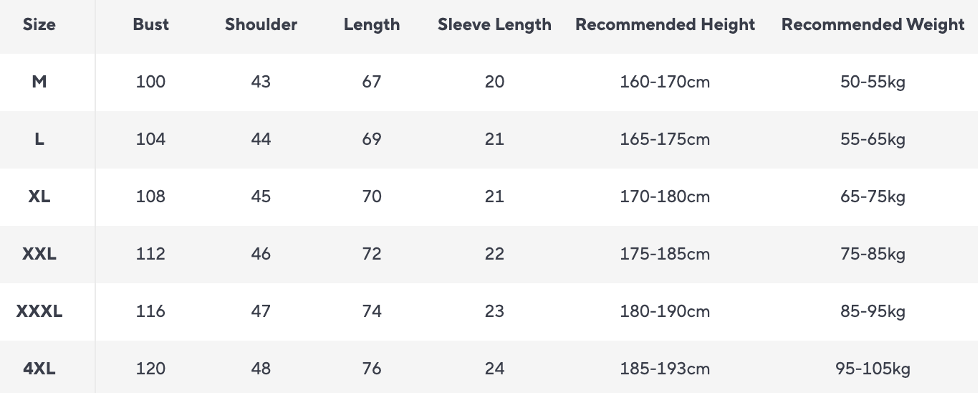The image size is (980, 393).
Task: Click the sleeve length value 24
Action: coord(494,369)
